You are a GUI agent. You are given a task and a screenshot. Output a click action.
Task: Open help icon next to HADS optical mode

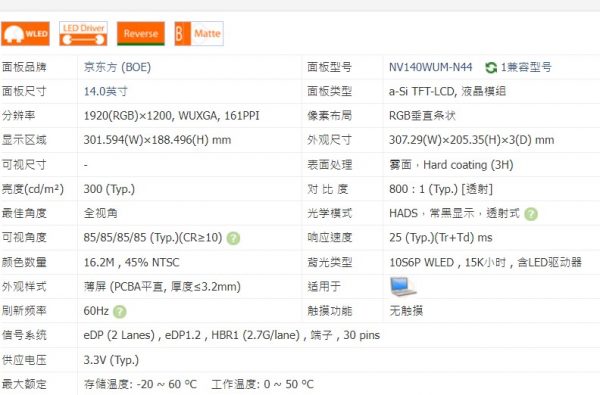(531, 214)
